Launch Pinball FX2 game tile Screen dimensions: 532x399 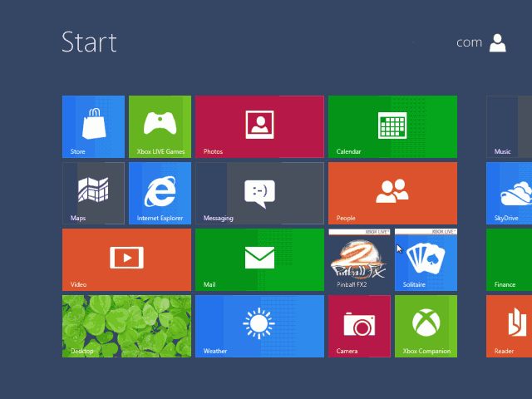[x=359, y=259]
